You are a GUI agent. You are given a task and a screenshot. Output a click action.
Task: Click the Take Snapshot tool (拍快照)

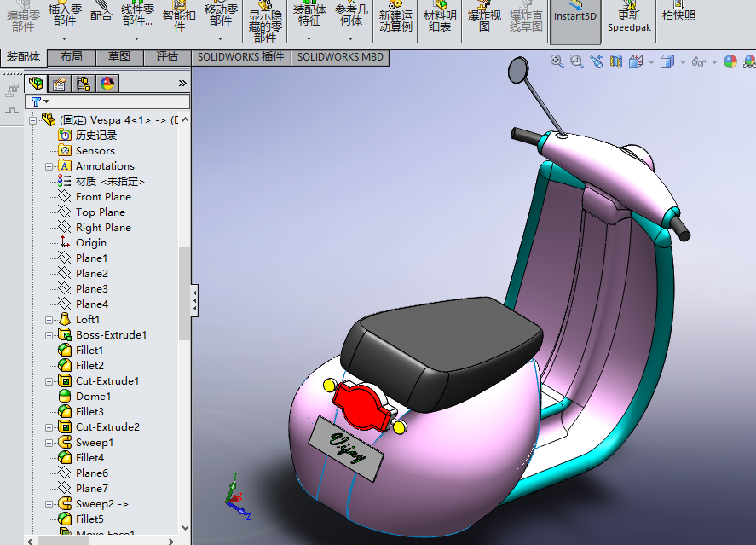678,12
